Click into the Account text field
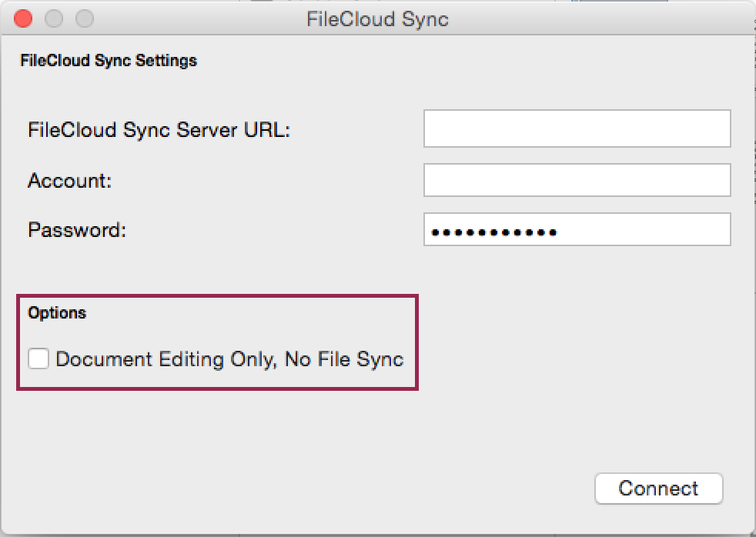Image resolution: width=756 pixels, height=537 pixels. [x=577, y=180]
